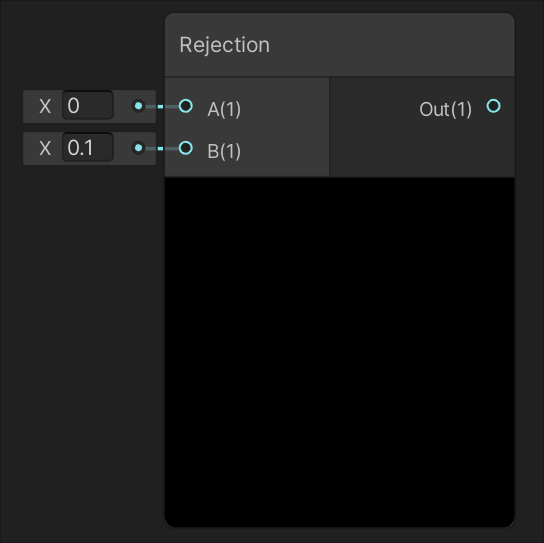Screen dimensions: 544x543
Task: Click the black node preview area
Action: tap(340, 352)
